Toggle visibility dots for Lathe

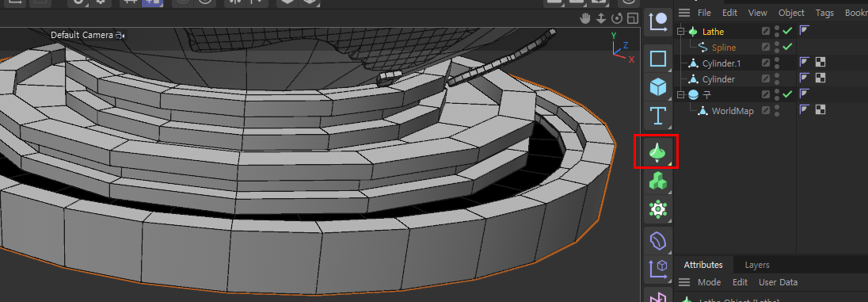pyautogui.click(x=777, y=32)
